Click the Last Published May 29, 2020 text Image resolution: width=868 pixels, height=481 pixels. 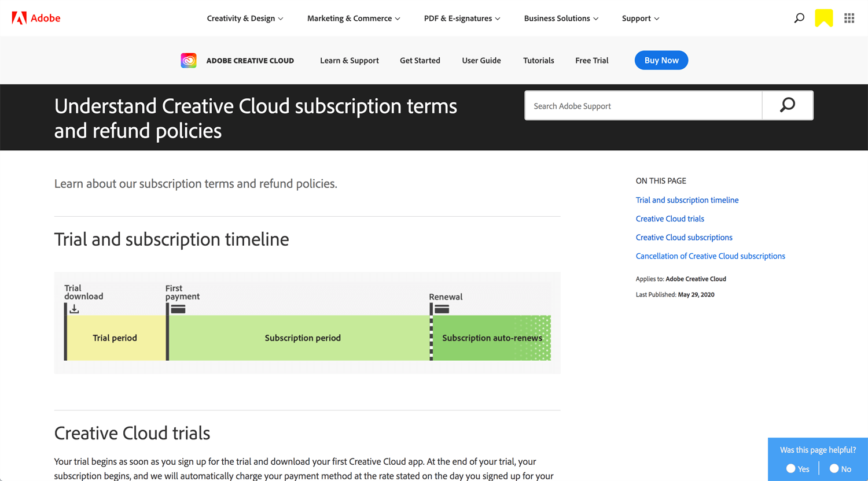point(675,294)
